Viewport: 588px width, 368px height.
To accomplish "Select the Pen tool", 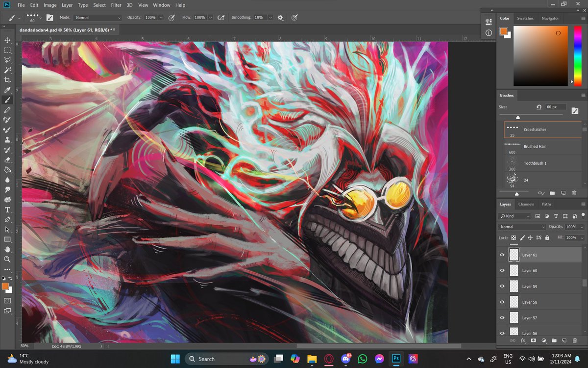I will [x=7, y=219].
